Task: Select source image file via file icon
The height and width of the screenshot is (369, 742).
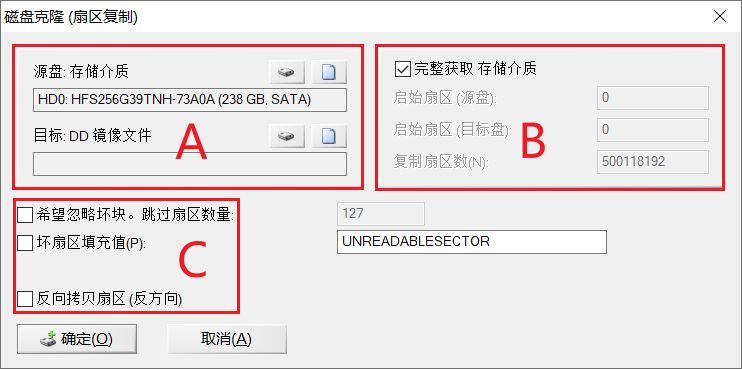Action: point(329,72)
